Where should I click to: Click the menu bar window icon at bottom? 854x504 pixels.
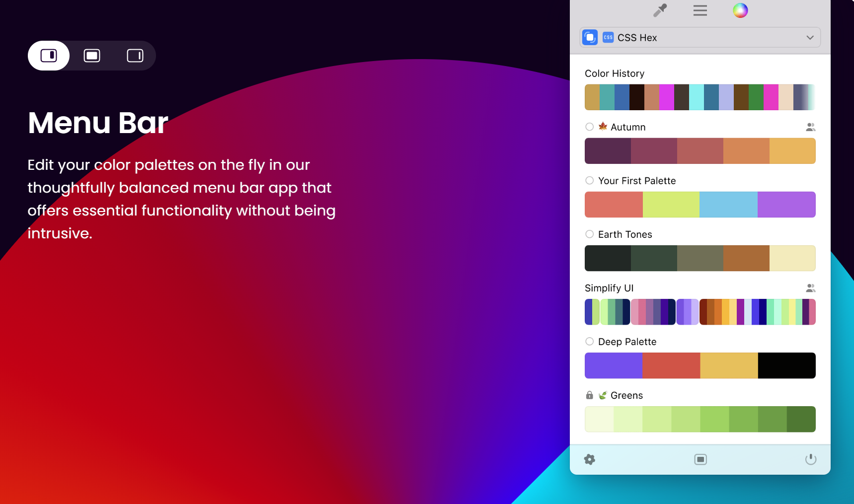point(700,459)
